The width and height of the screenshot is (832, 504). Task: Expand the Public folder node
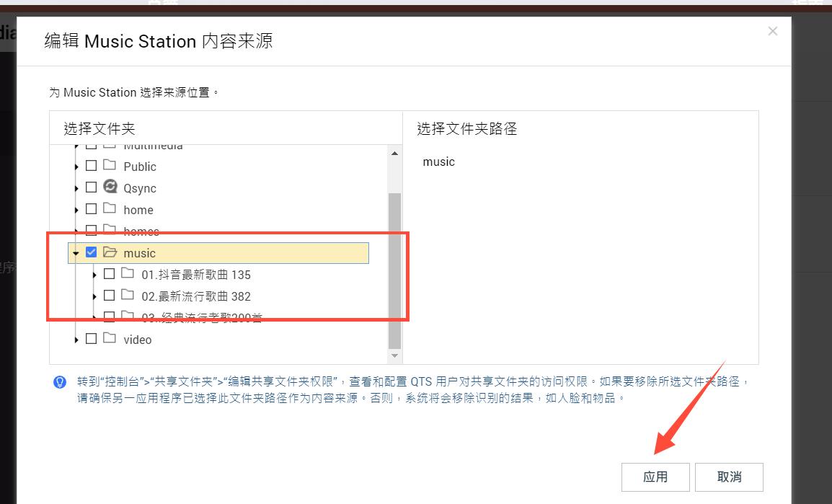(76, 166)
